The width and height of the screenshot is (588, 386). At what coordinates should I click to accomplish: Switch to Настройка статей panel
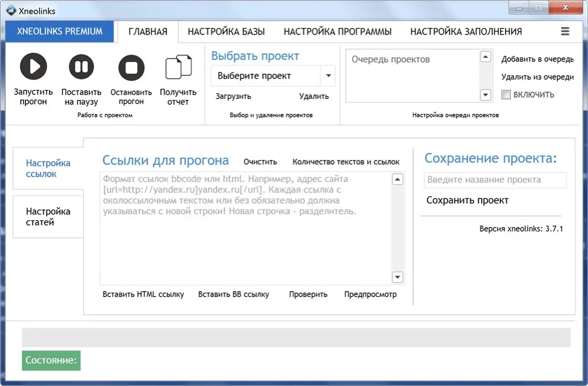coord(48,217)
